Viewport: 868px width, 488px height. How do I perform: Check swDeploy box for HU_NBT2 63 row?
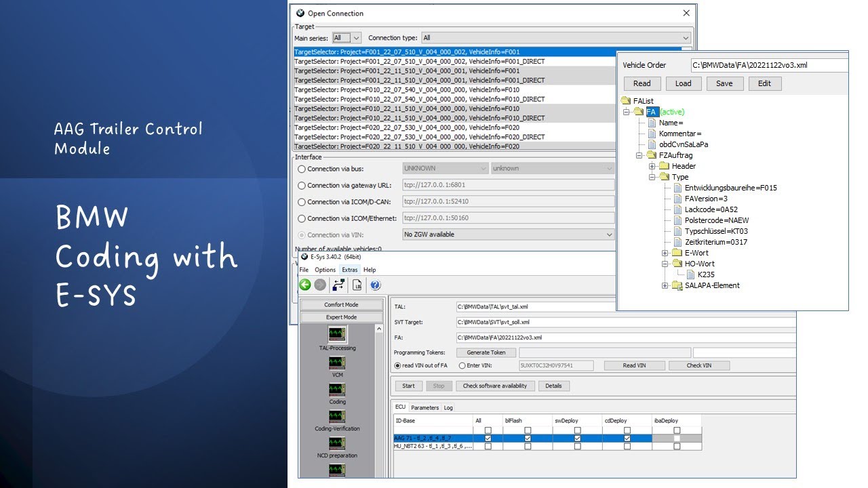point(578,447)
